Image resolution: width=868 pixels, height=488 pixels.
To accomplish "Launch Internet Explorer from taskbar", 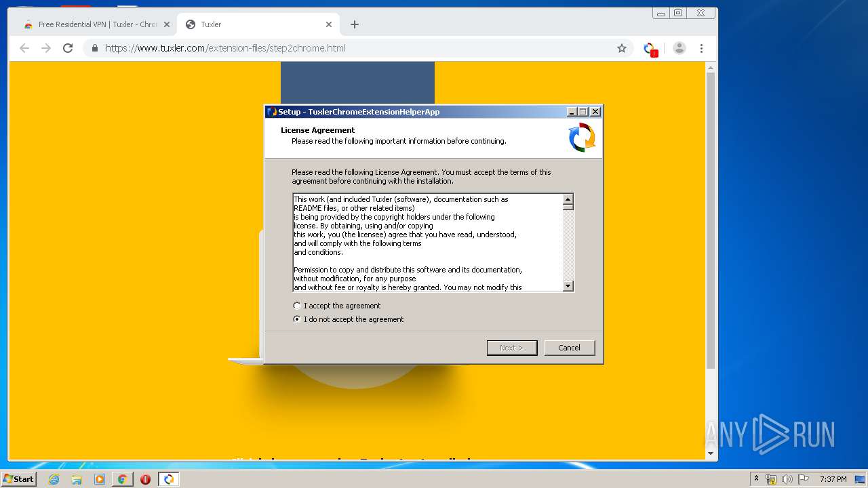I will [54, 479].
